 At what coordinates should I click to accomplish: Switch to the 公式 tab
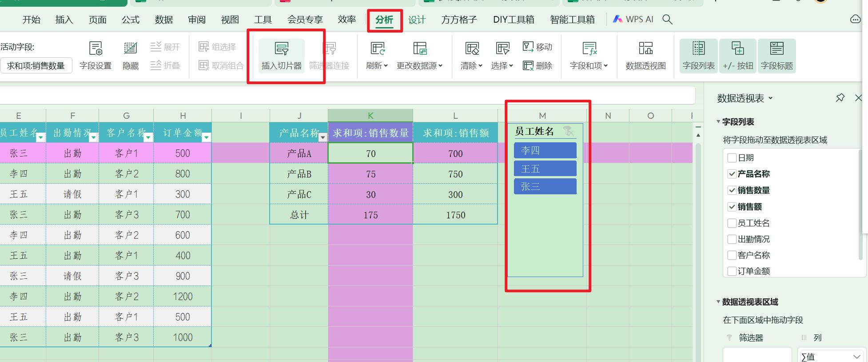[131, 20]
